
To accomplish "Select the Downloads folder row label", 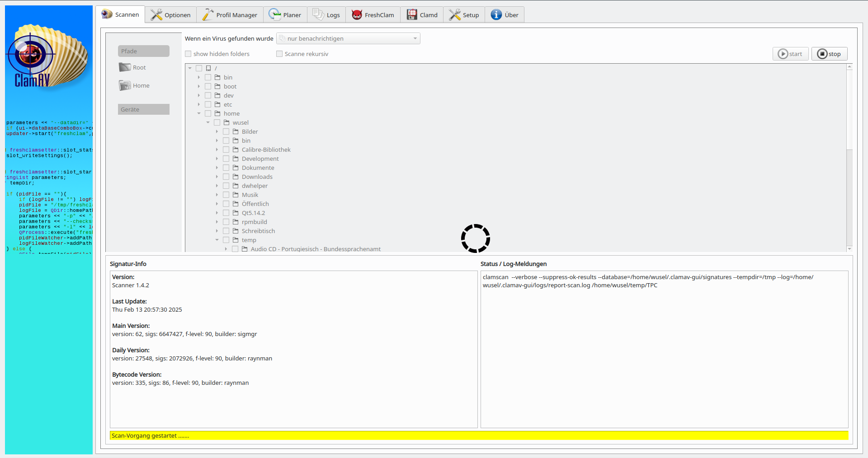I will pos(257,177).
